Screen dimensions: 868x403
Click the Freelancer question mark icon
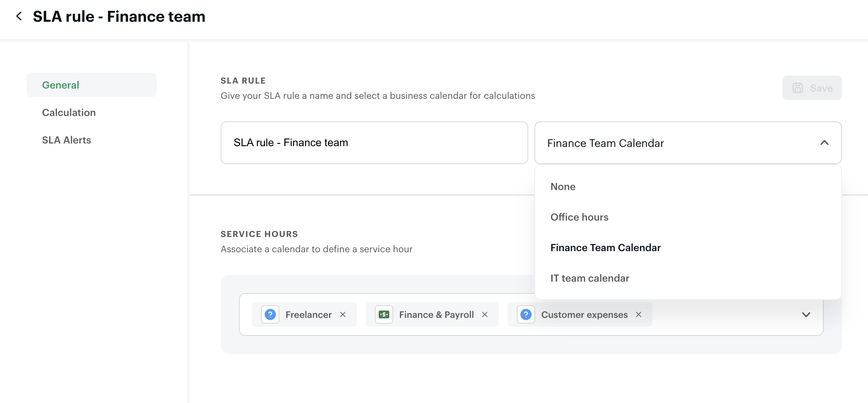270,314
